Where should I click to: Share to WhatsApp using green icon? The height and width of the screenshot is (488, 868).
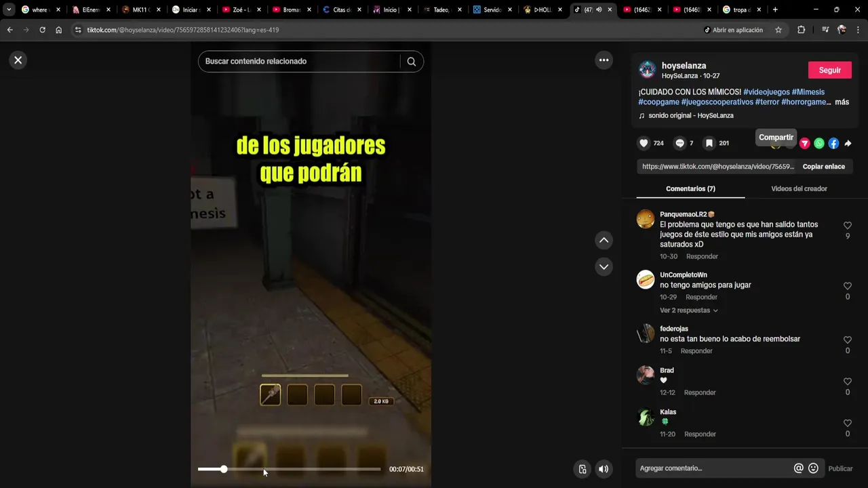click(819, 143)
